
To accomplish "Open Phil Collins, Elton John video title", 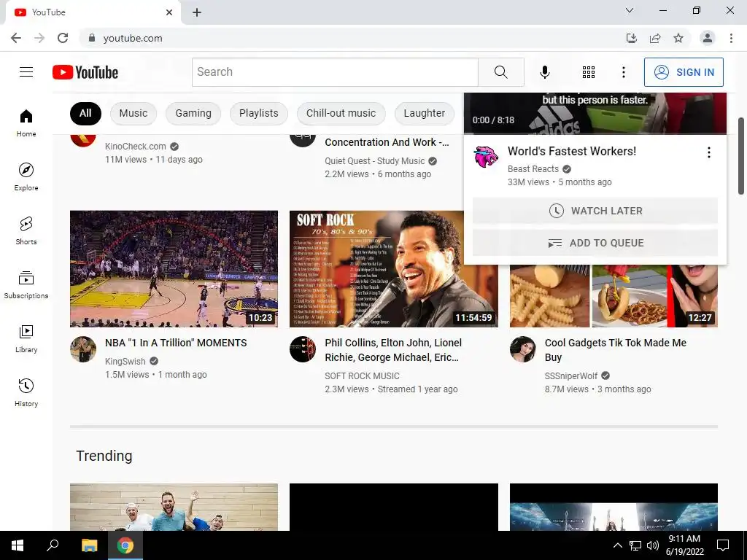I will [x=393, y=350].
